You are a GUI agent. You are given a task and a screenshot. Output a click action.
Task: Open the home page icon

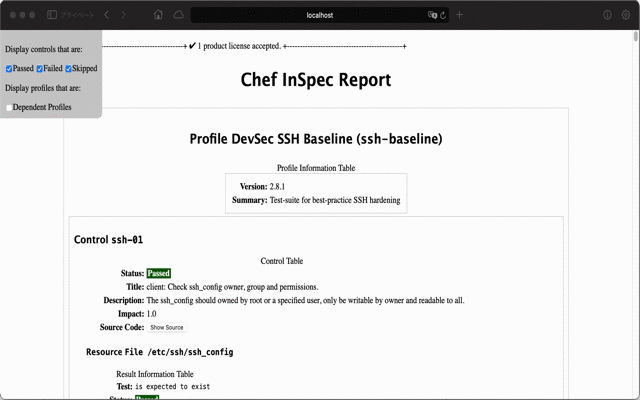(x=158, y=15)
